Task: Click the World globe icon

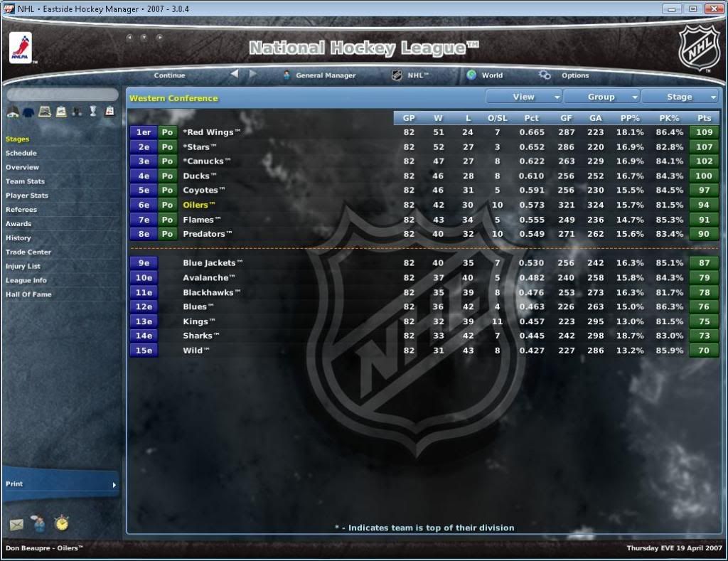Action: click(471, 75)
